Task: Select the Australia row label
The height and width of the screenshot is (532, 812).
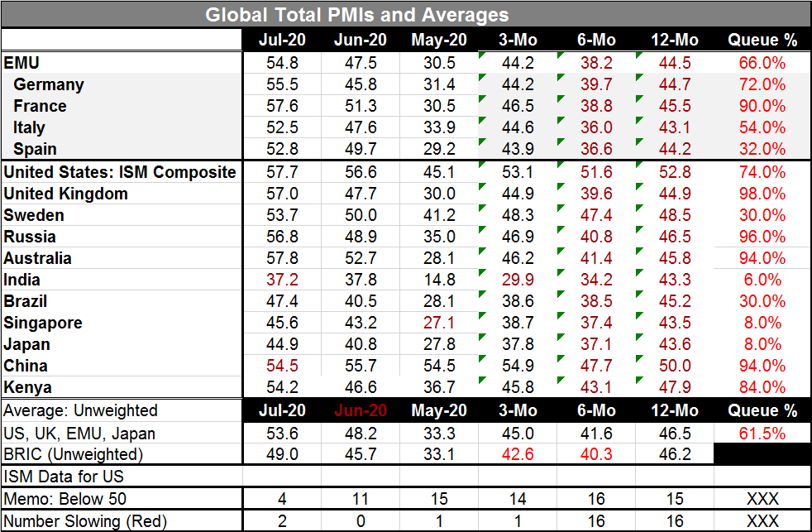Action: tap(37, 258)
